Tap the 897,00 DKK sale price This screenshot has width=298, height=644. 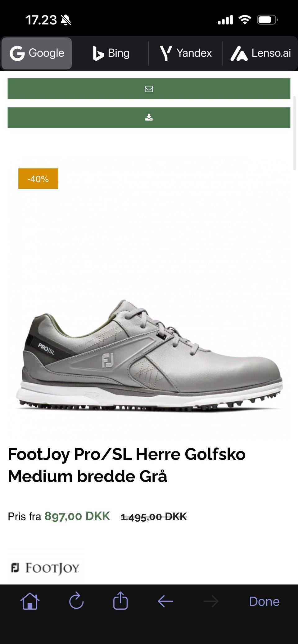click(77, 516)
